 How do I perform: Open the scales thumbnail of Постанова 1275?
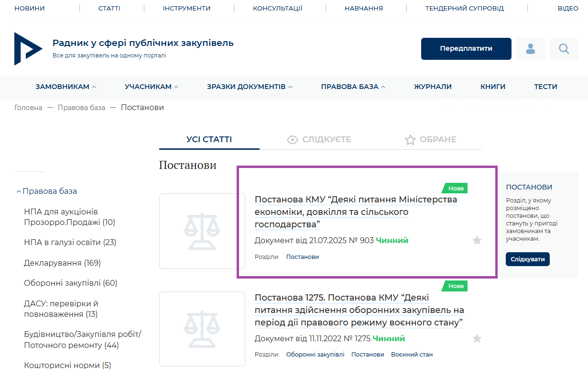pyautogui.click(x=202, y=329)
